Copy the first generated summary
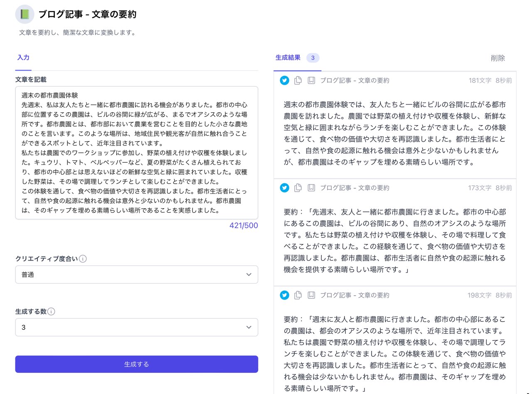The image size is (532, 394). [x=298, y=81]
